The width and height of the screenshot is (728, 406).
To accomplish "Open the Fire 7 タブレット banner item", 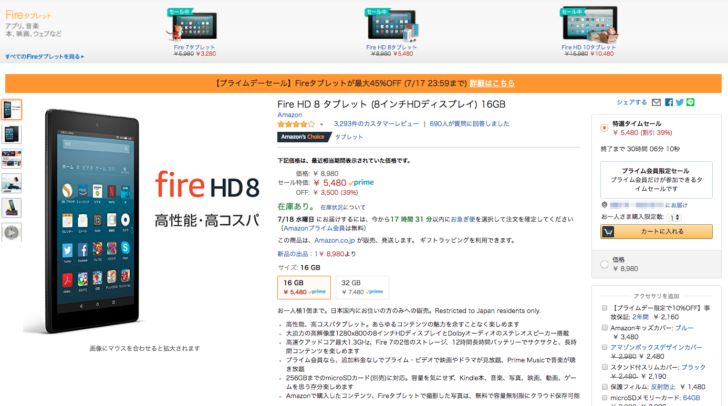I will tap(194, 32).
